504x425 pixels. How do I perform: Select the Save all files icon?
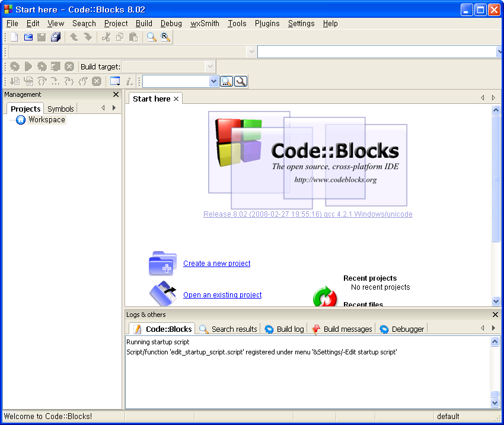point(55,37)
